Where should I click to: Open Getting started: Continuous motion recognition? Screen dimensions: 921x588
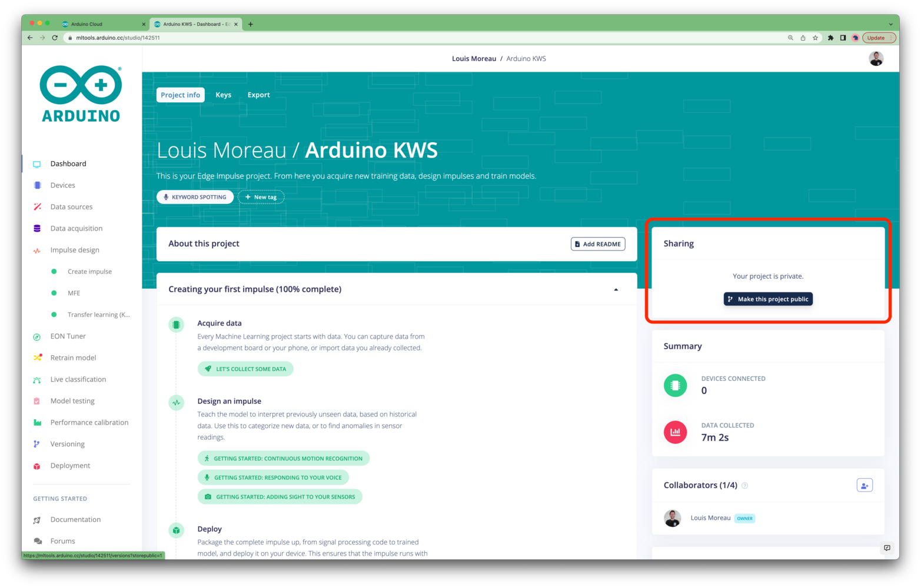click(283, 458)
